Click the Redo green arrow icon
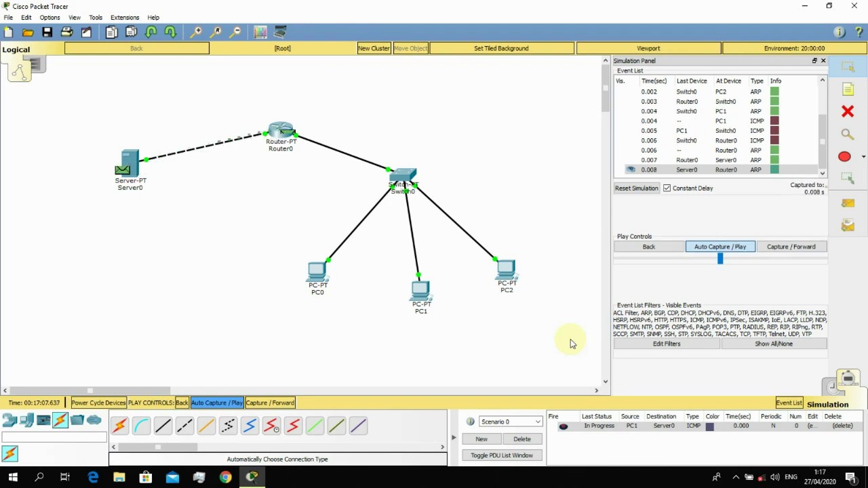868x488 pixels. (170, 32)
